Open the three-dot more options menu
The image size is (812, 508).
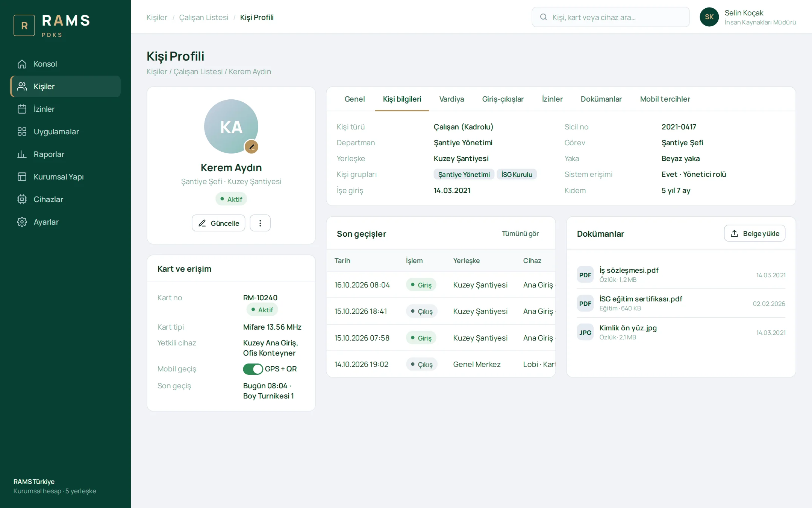pos(260,223)
